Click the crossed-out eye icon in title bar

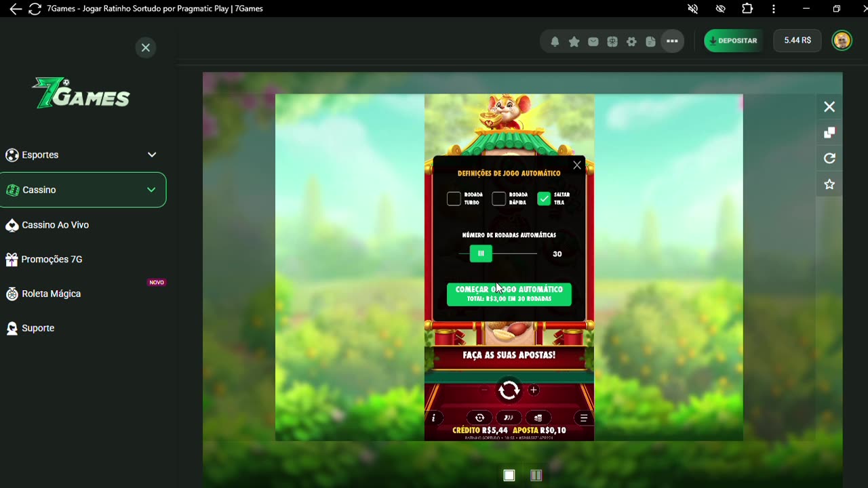tap(720, 9)
